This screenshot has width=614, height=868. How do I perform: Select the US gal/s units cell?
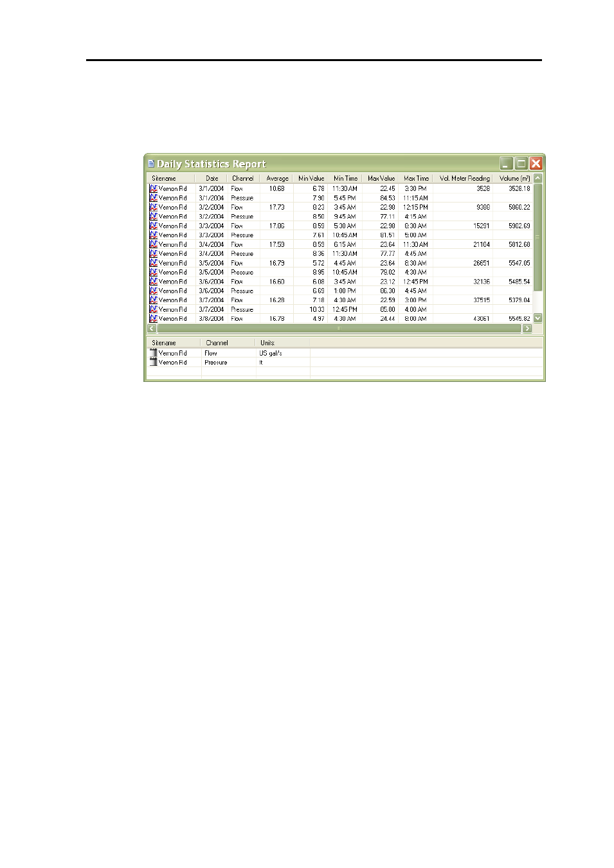(x=271, y=354)
